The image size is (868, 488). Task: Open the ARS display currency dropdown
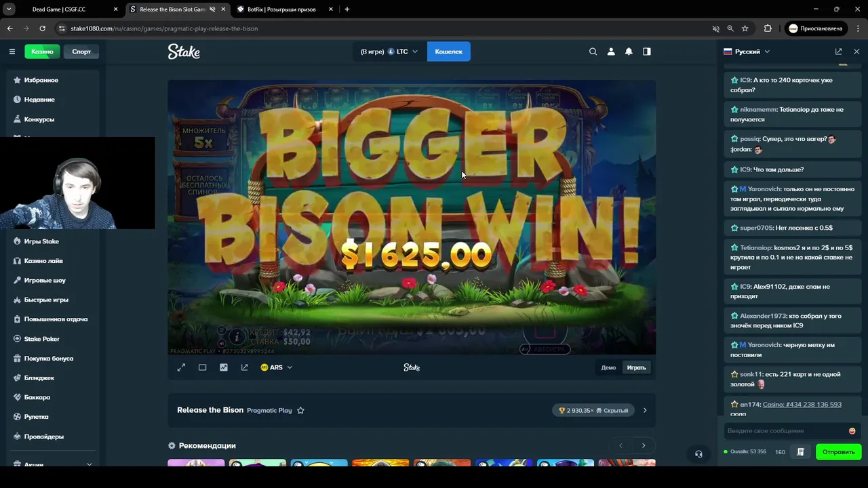[276, 367]
